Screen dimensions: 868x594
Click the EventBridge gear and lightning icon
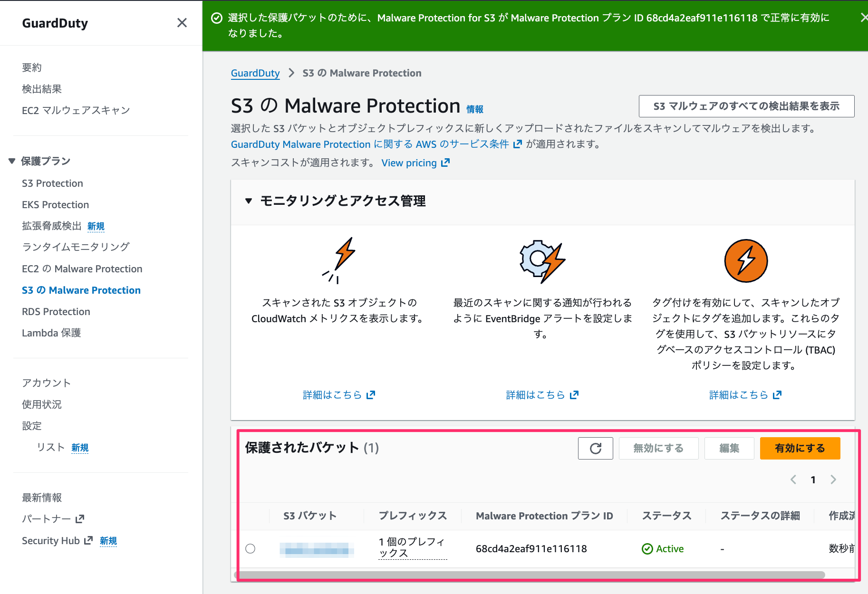coord(542,260)
